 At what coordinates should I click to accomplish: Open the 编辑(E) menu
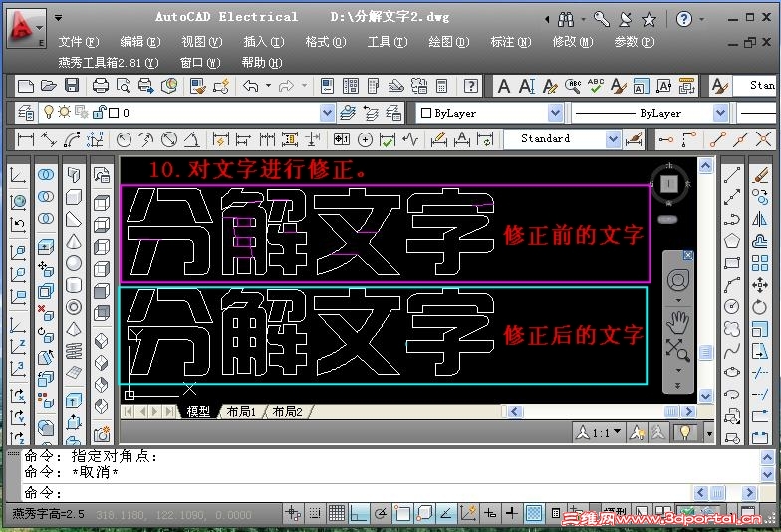coord(140,42)
